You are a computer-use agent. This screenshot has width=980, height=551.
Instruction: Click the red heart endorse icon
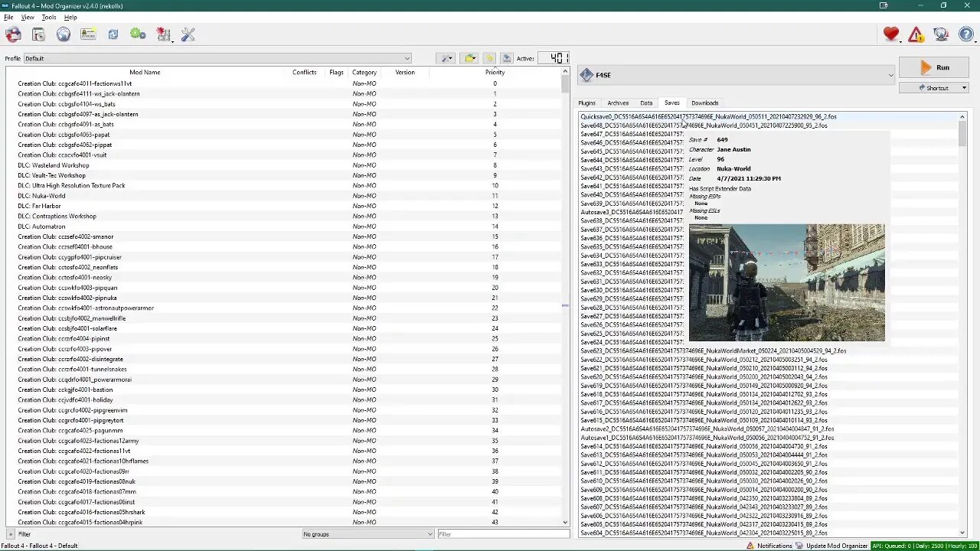890,34
